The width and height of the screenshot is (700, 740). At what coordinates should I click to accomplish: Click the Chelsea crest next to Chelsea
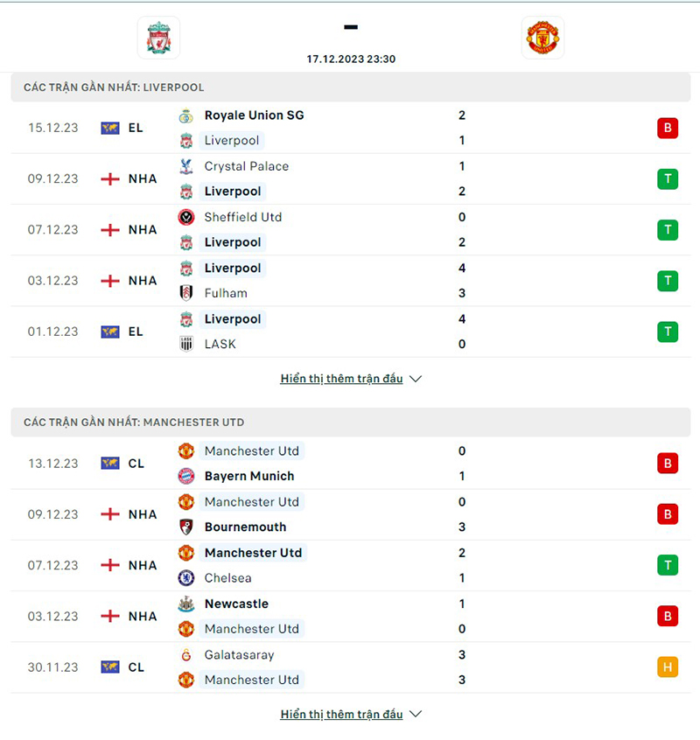pyautogui.click(x=185, y=578)
